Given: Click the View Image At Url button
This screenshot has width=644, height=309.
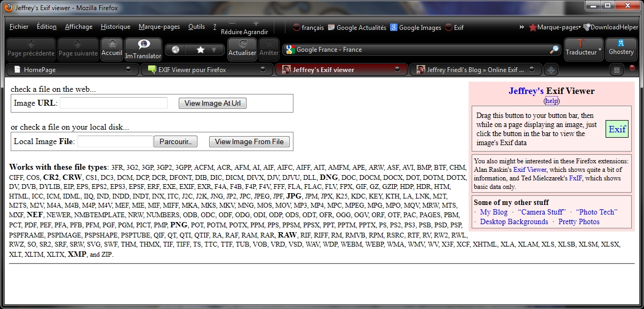Looking at the screenshot, I should pos(213,104).
